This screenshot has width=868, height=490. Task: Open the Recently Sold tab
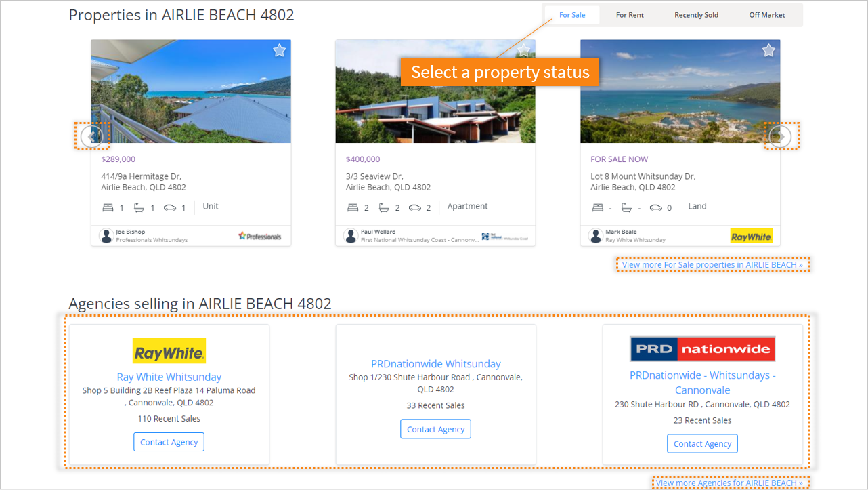click(696, 15)
